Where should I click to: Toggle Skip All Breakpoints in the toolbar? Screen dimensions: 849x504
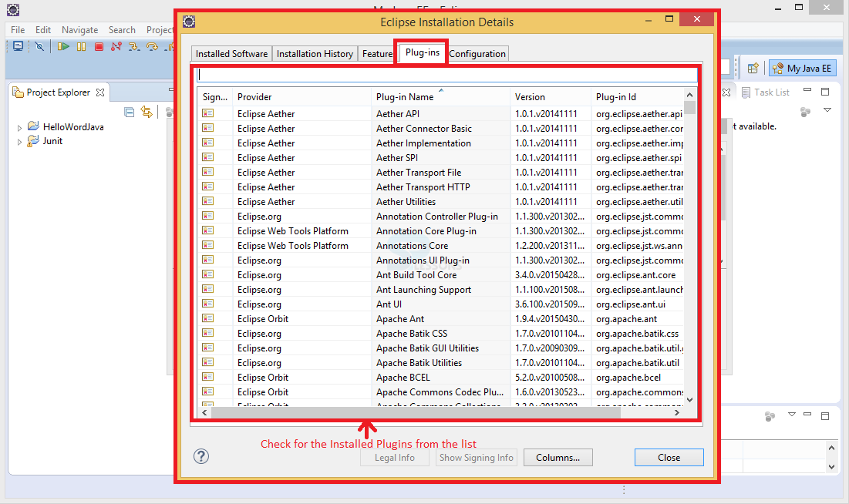39,46
